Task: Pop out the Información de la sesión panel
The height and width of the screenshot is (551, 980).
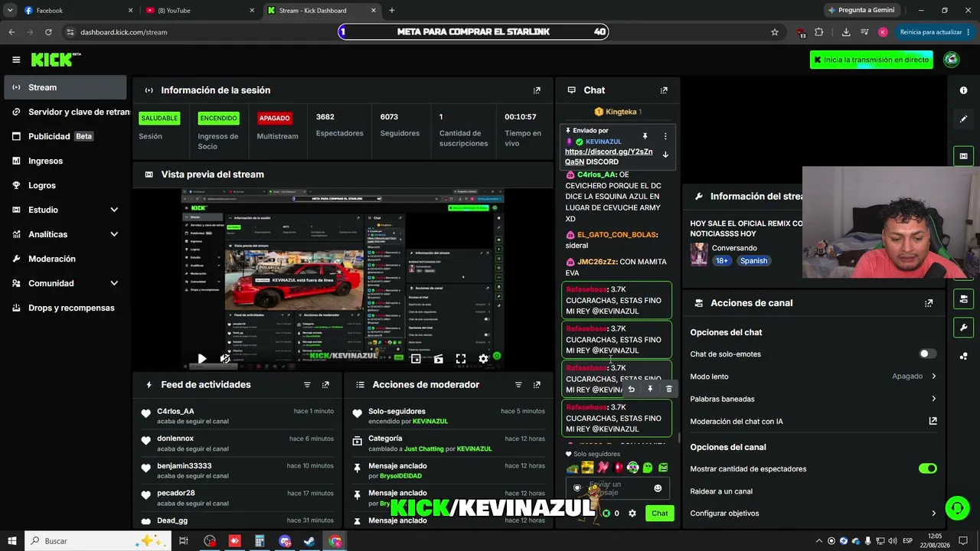Action: click(x=537, y=90)
